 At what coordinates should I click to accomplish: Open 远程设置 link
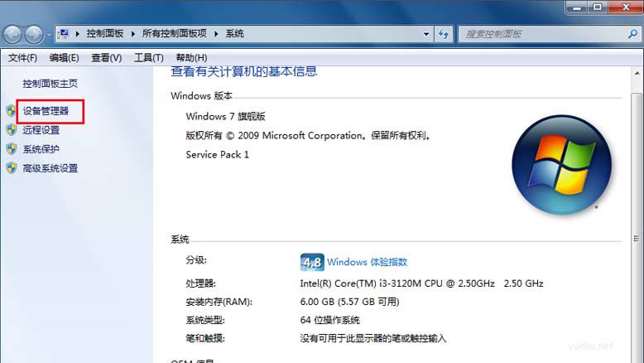coord(41,130)
